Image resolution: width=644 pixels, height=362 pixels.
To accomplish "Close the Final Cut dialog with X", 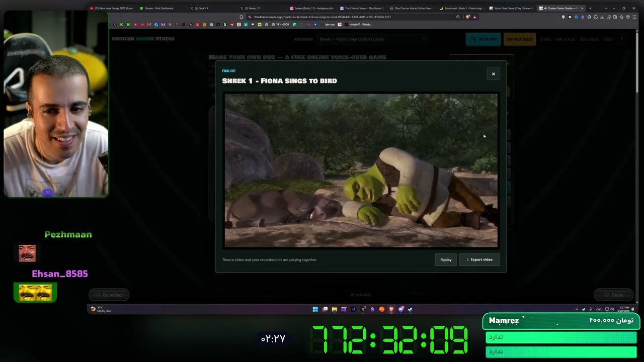I will 493,74.
